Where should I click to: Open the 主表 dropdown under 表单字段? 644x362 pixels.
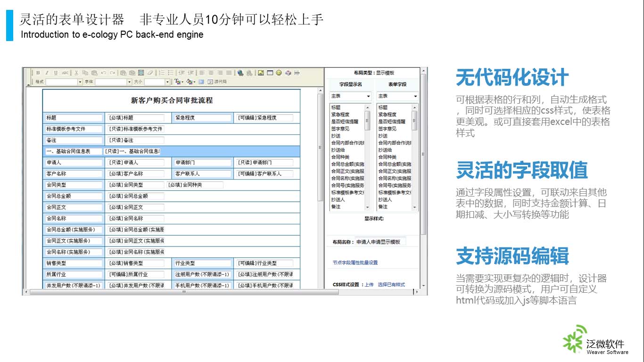tap(397, 96)
